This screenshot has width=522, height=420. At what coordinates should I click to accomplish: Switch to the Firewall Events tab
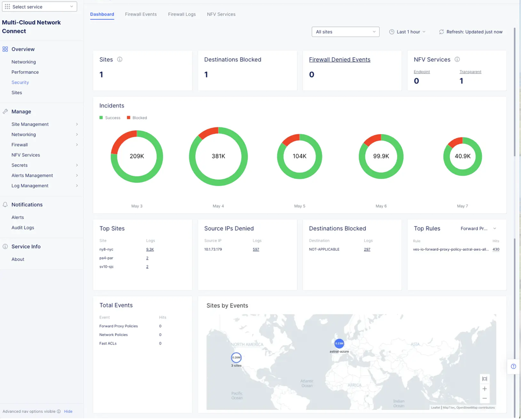(141, 14)
